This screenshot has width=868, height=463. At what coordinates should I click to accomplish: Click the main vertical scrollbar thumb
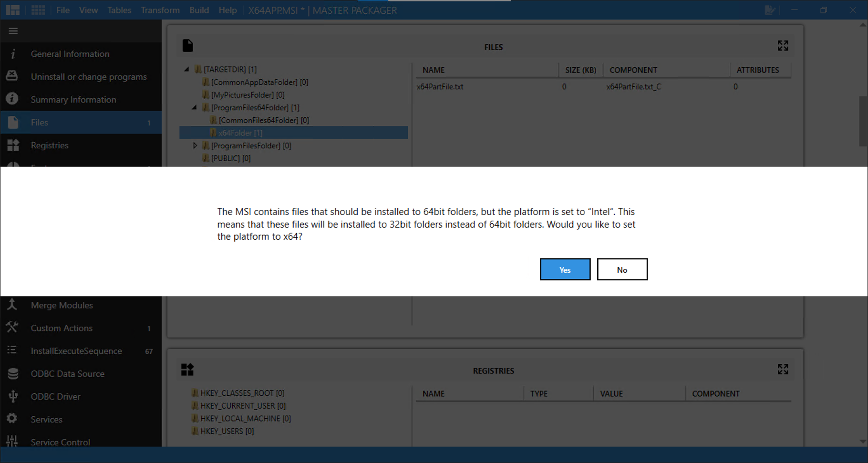point(863,122)
